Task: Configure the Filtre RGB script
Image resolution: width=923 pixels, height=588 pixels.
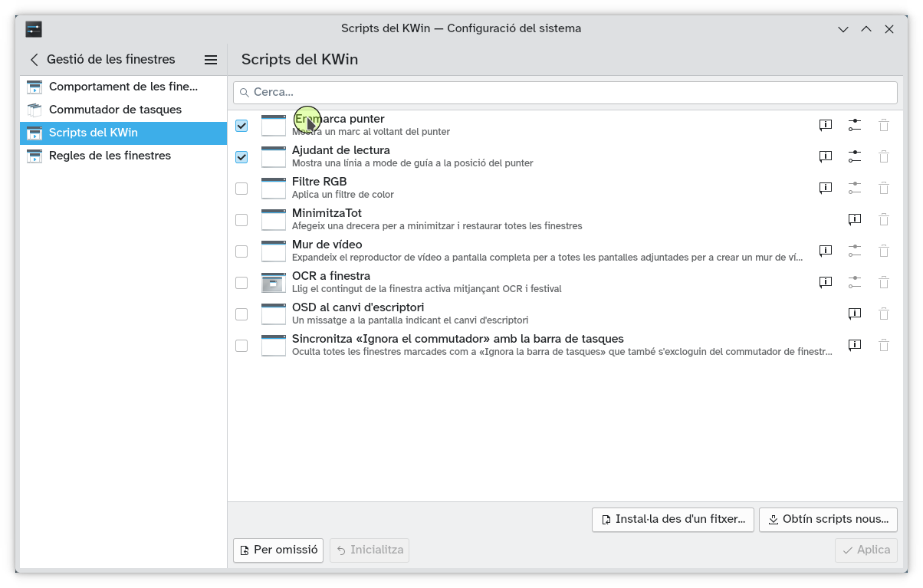Action: pyautogui.click(x=855, y=188)
